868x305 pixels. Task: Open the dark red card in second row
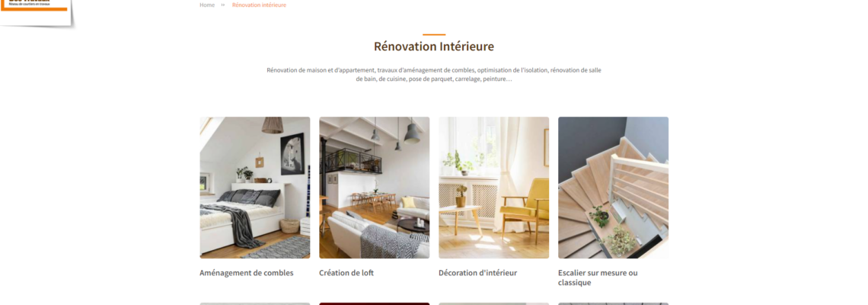coord(374,303)
